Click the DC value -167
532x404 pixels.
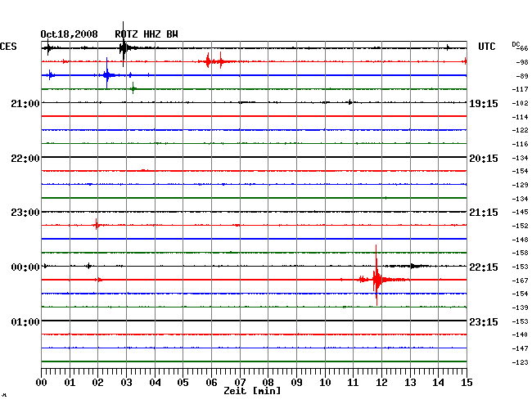click(520, 281)
